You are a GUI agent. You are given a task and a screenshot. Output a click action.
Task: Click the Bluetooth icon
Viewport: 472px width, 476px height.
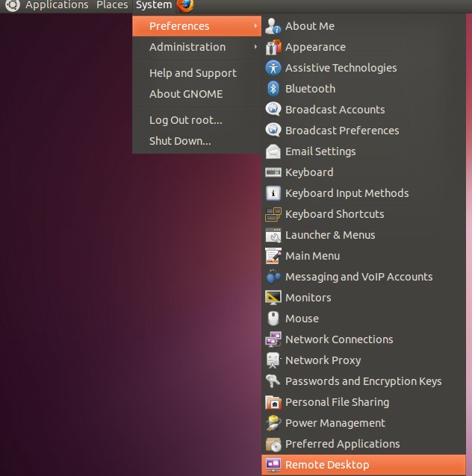273,89
